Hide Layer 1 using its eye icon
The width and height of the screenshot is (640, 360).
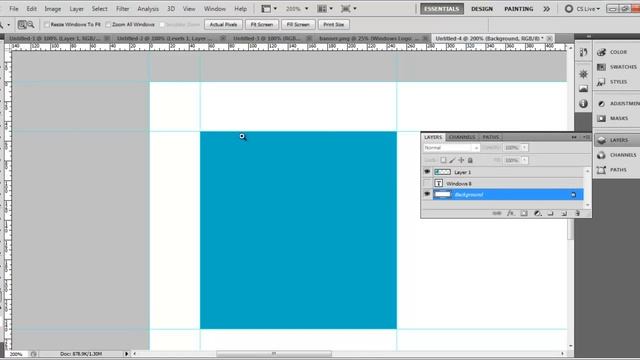(427, 172)
